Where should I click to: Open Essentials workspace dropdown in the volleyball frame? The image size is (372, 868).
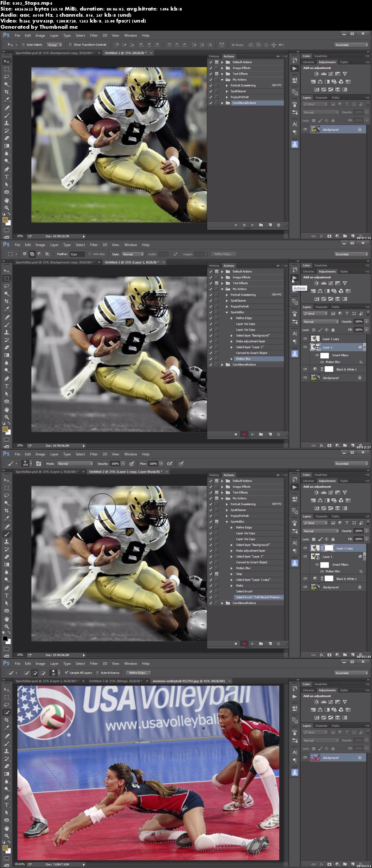coord(351,673)
